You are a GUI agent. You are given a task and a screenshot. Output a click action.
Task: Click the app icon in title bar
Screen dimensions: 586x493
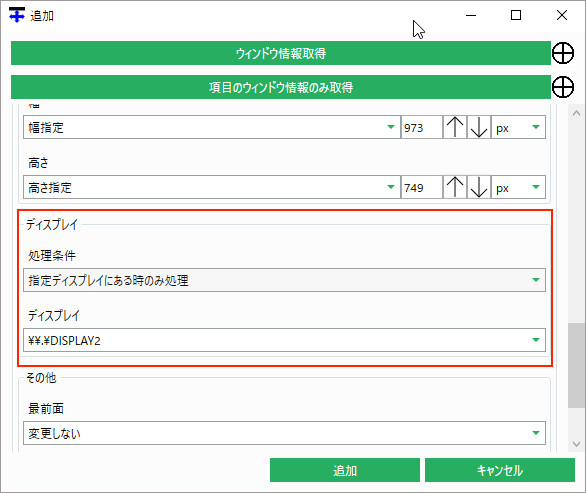coord(17,15)
